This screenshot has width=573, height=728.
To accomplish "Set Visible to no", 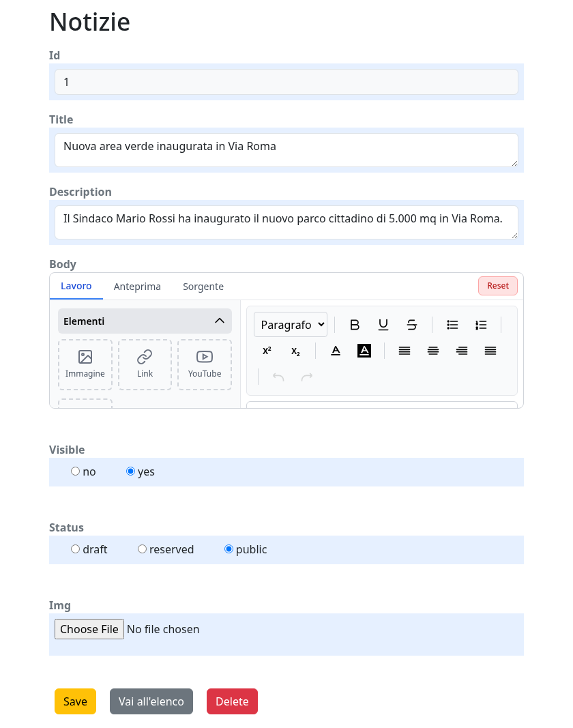I will [75, 471].
